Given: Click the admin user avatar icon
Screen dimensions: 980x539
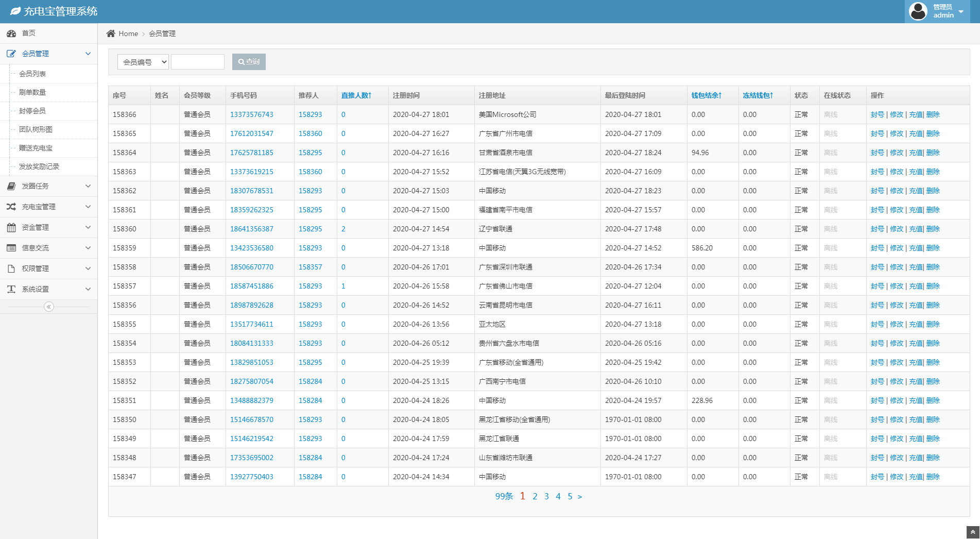Looking at the screenshot, I should pos(918,11).
